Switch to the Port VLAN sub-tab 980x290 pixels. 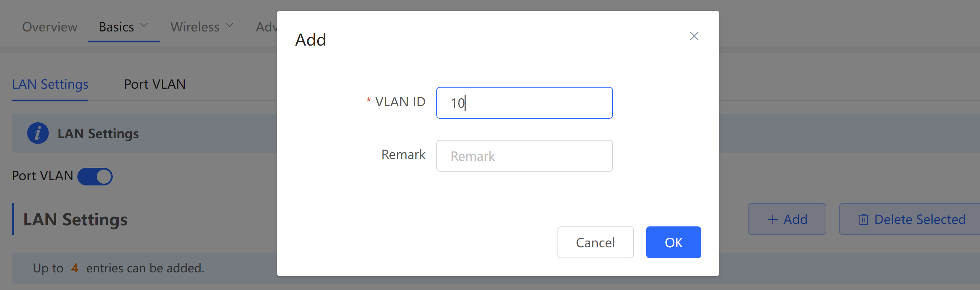pos(154,84)
